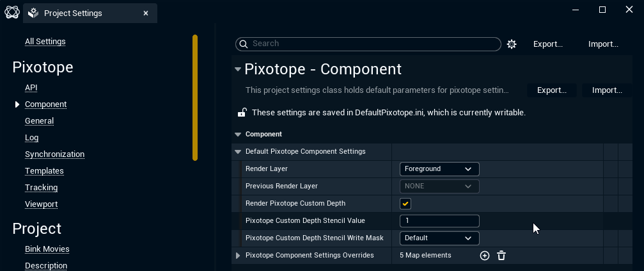Collapse the Pixotope - Component heading
Screen dimensions: 644x271
coord(238,69)
